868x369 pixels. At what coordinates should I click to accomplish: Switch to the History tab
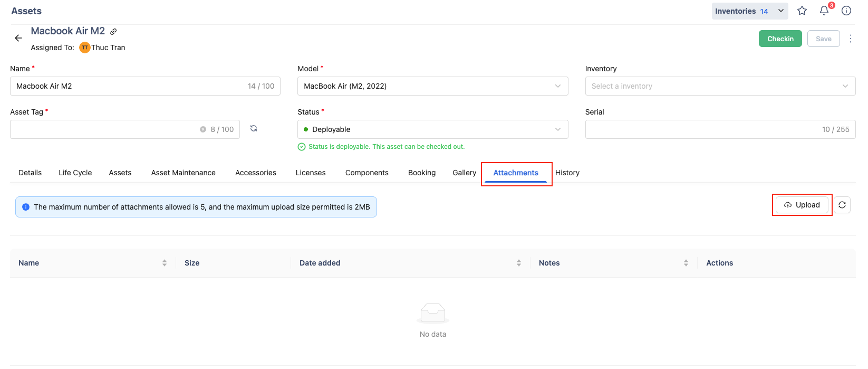pyautogui.click(x=567, y=173)
